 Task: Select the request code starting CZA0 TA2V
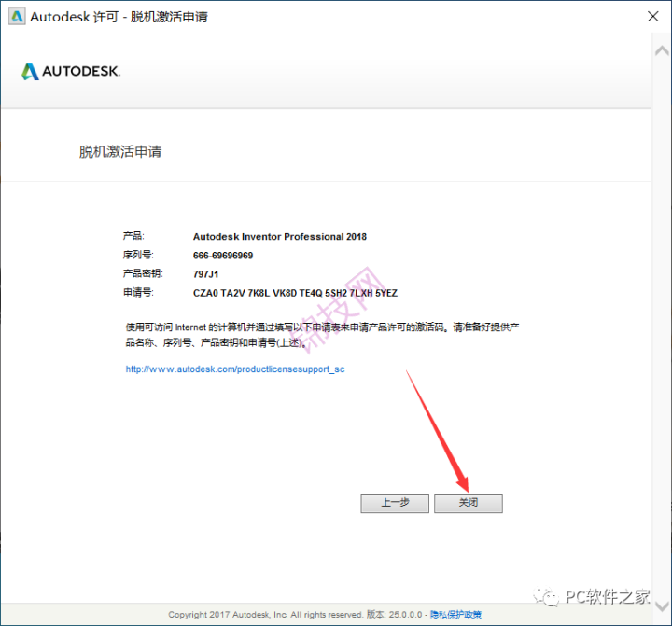point(295,293)
